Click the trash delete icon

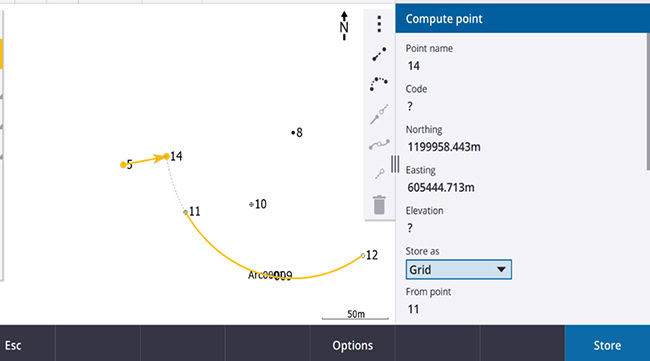tap(379, 205)
